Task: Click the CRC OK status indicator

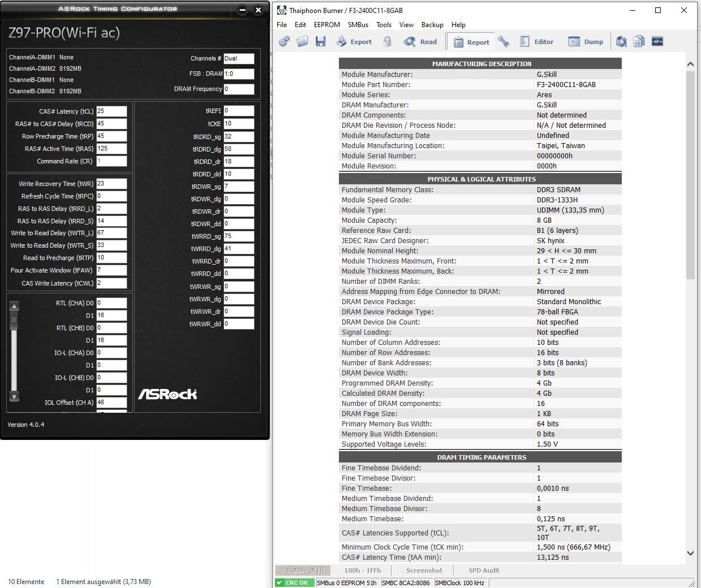Action: pos(294,583)
